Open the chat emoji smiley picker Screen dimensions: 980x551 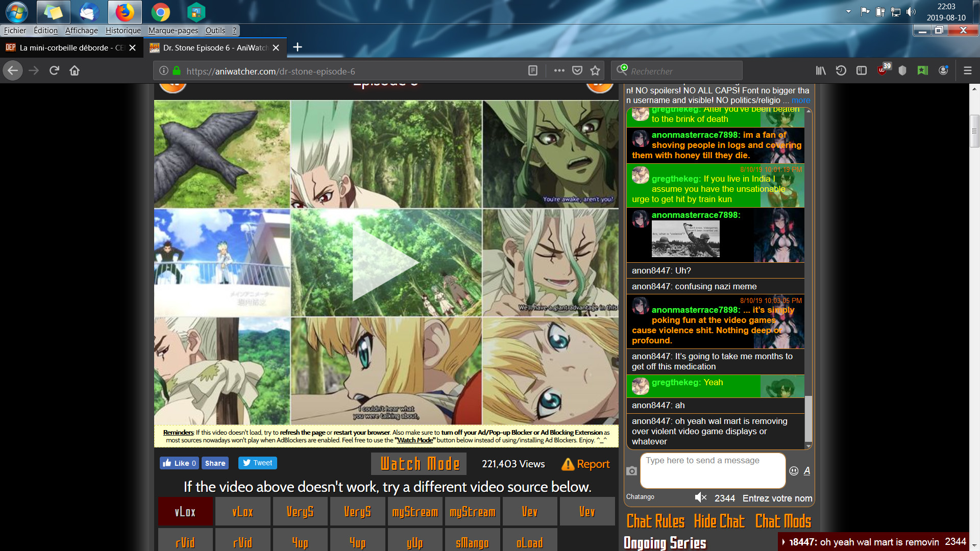tap(794, 471)
